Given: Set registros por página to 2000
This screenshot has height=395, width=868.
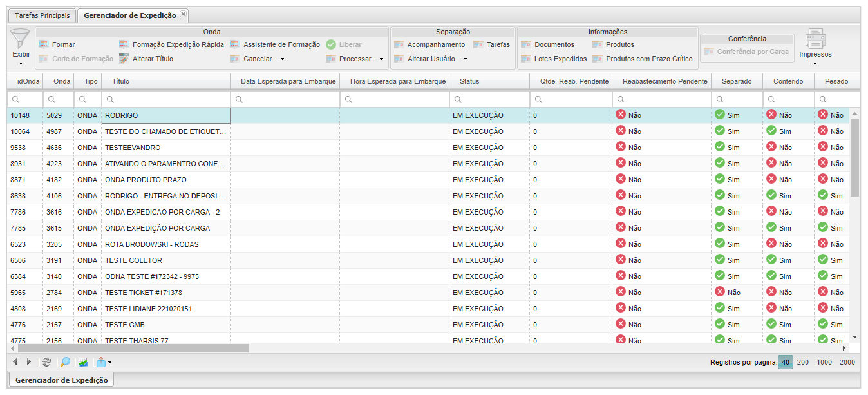Looking at the screenshot, I should [847, 362].
